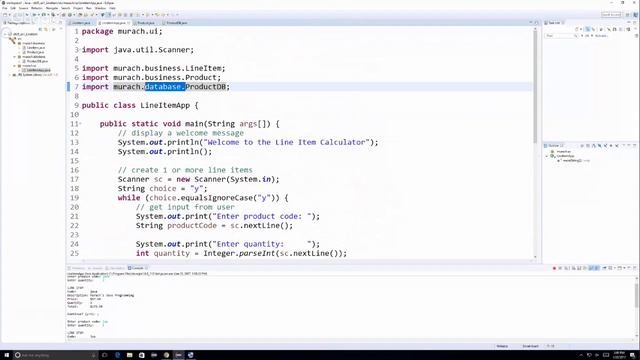Open the Javadoc tab in bottom panel
The height and width of the screenshot is (360, 640).
point(96,268)
